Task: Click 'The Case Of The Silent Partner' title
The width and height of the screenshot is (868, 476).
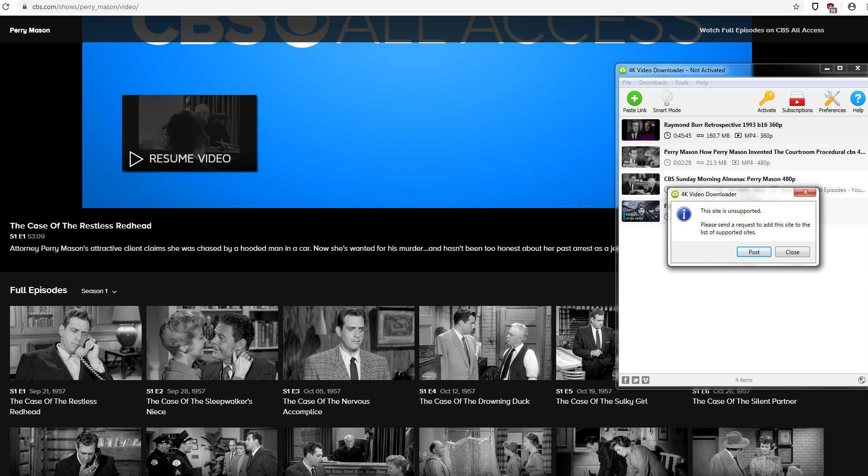Action: point(744,401)
